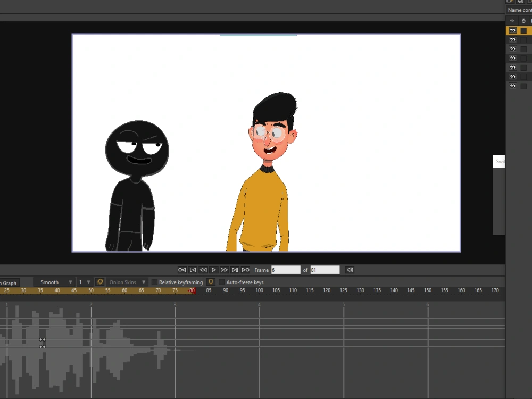Jump to the previous keyframe button
The image size is (532, 399).
click(193, 270)
